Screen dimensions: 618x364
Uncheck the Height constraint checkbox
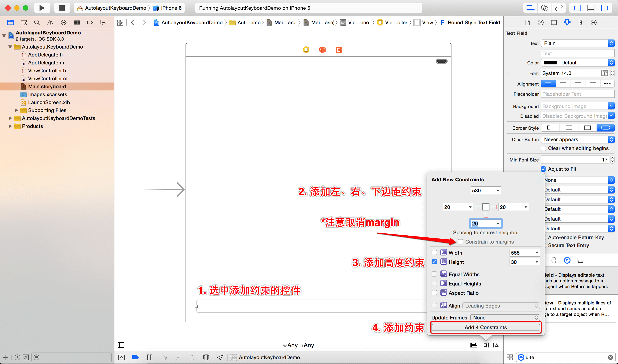pos(434,262)
